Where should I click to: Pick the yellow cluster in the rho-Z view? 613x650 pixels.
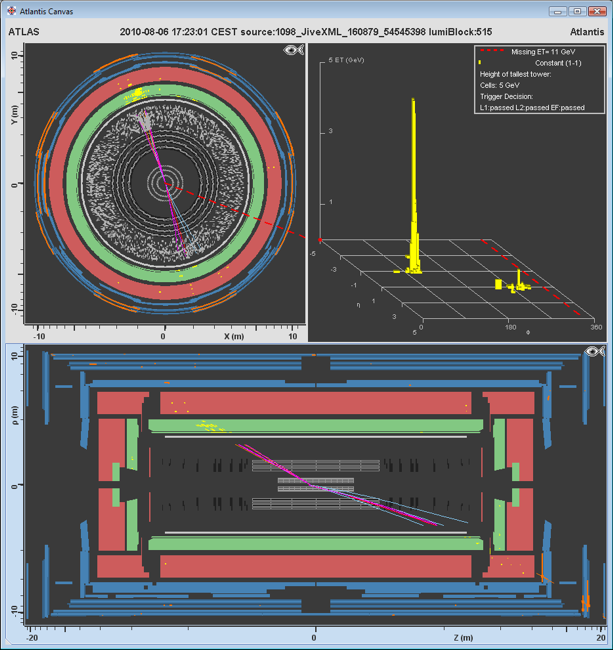(210, 426)
